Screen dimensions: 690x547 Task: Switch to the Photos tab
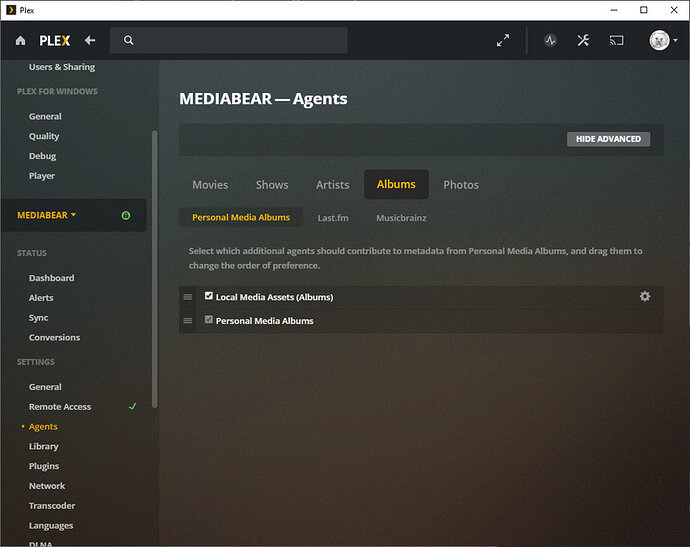[x=461, y=185]
